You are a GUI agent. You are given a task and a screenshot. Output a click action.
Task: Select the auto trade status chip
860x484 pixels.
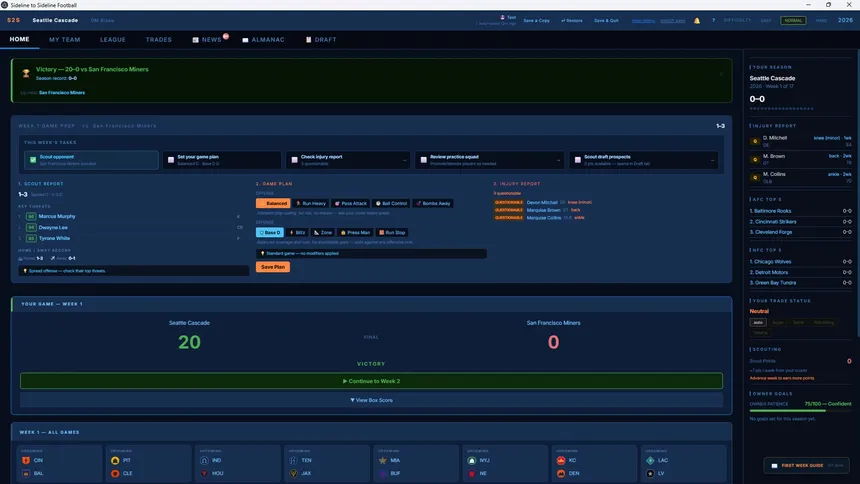pyautogui.click(x=758, y=322)
